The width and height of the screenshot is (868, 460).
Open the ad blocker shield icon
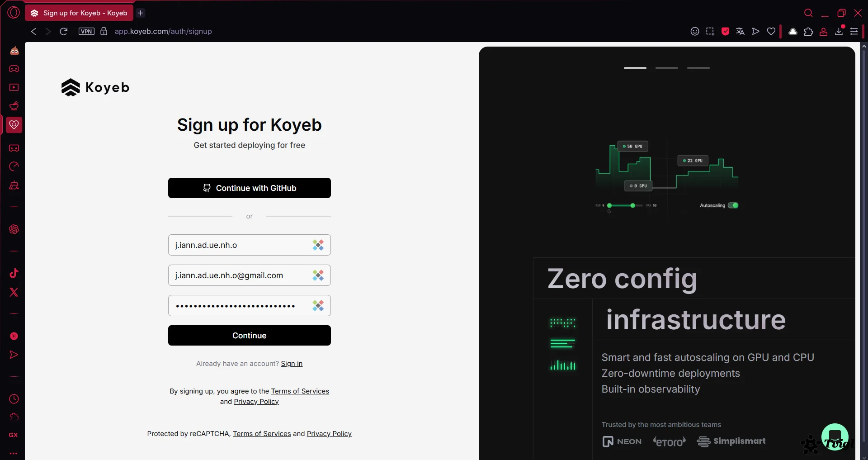726,31
